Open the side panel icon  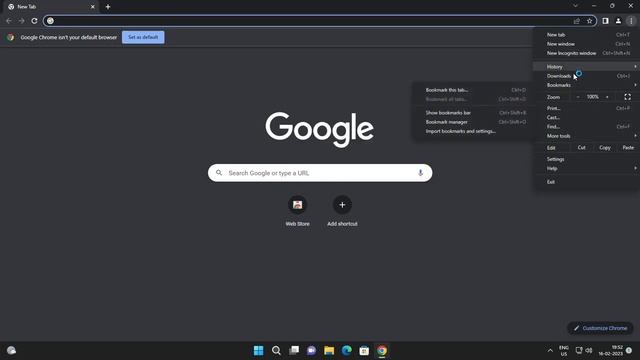[x=605, y=21]
